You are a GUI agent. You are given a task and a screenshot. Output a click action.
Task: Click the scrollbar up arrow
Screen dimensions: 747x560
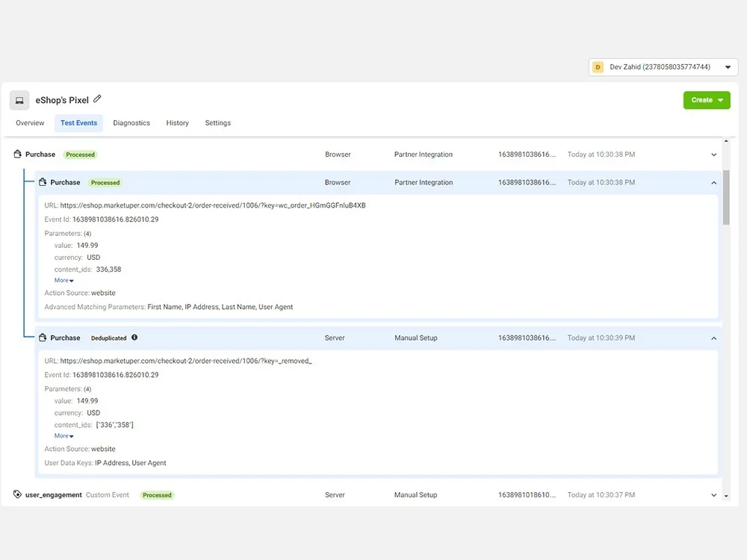point(726,141)
